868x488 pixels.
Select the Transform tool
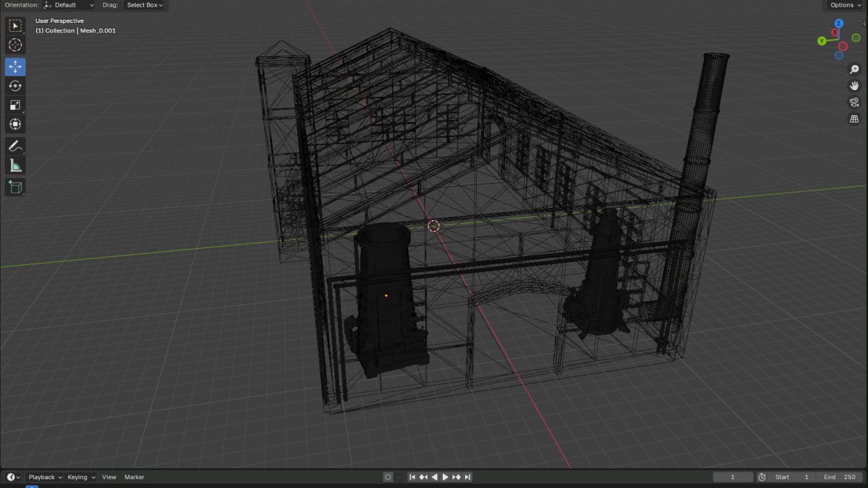click(x=15, y=124)
